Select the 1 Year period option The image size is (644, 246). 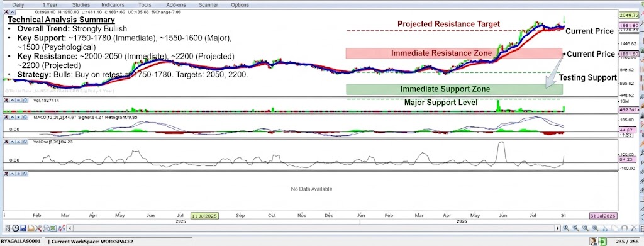point(50,5)
